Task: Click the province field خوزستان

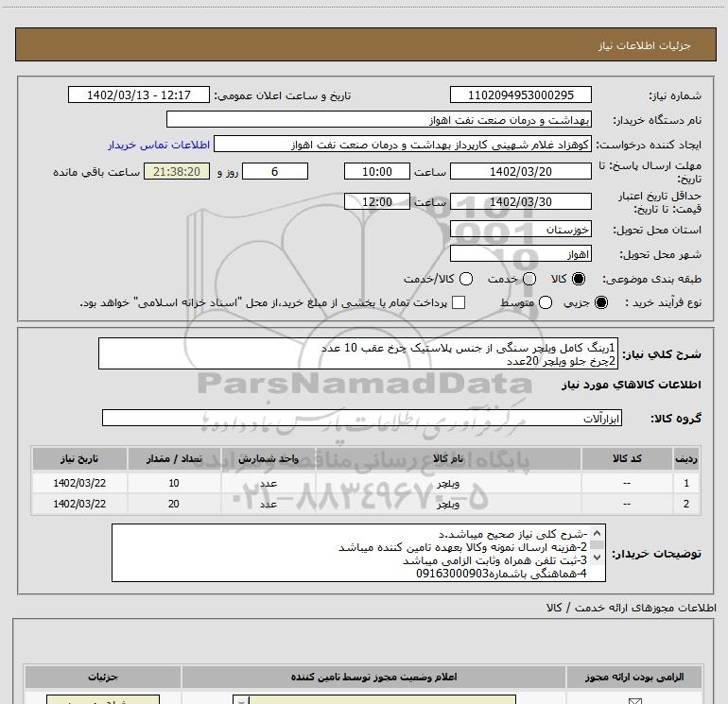Action: 520,230
